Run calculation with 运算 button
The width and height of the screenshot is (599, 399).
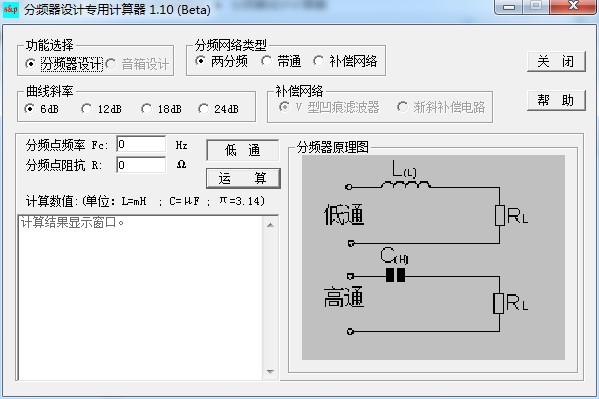[x=243, y=178]
